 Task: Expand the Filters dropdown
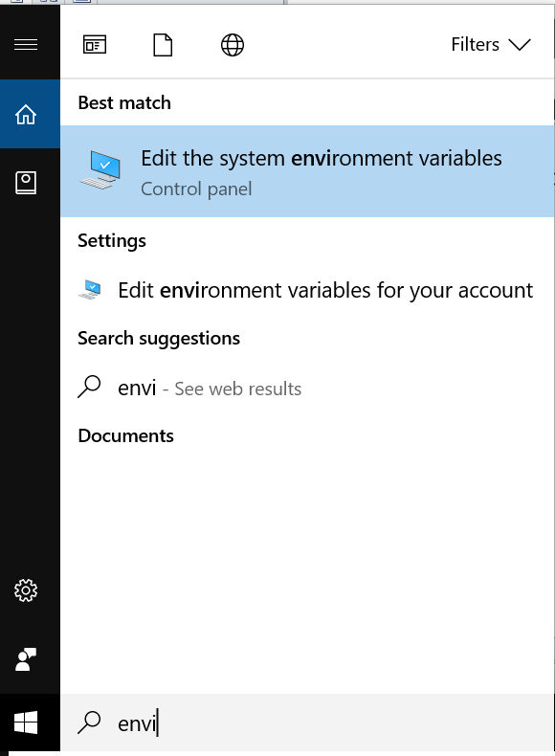click(491, 44)
